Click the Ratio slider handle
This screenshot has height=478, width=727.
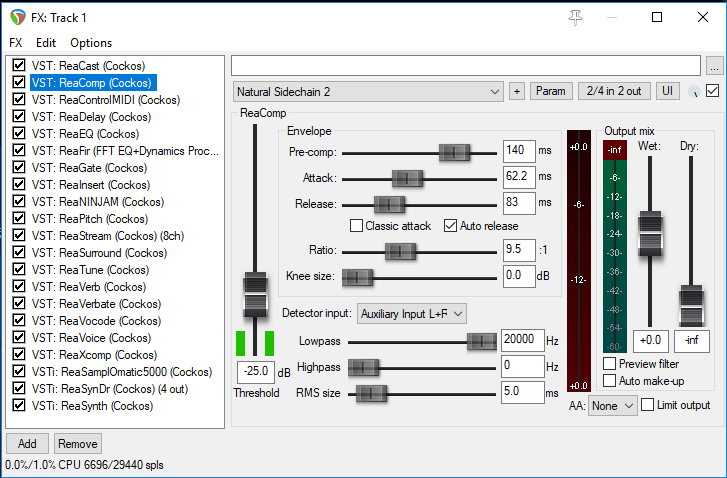[x=400, y=252]
